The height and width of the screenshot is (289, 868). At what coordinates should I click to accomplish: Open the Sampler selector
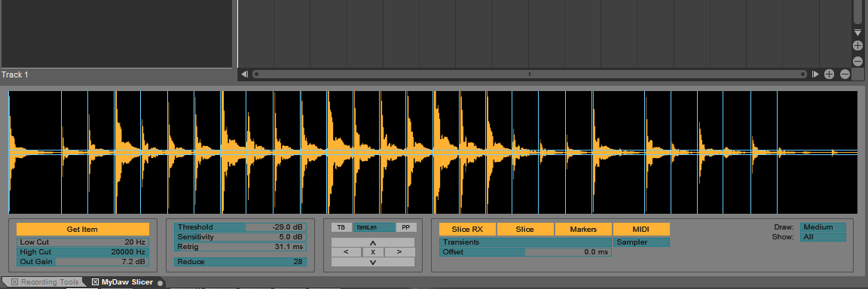(641, 242)
